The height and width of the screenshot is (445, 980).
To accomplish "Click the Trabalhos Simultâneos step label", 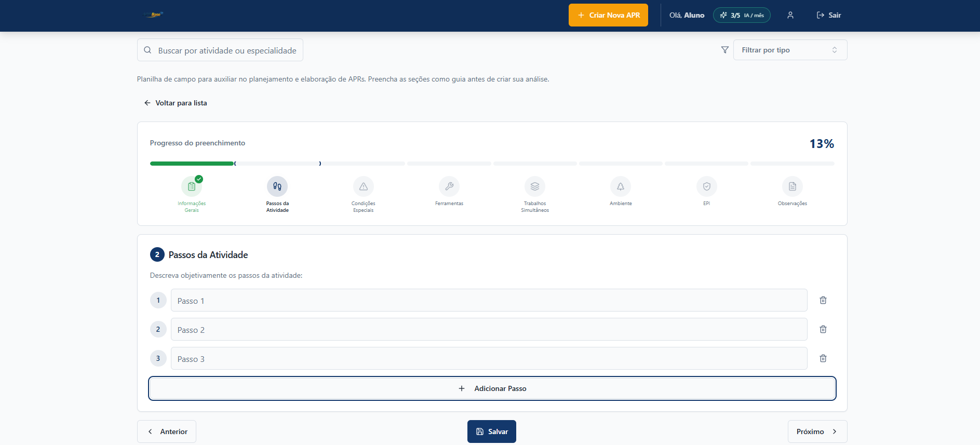I will (535, 207).
